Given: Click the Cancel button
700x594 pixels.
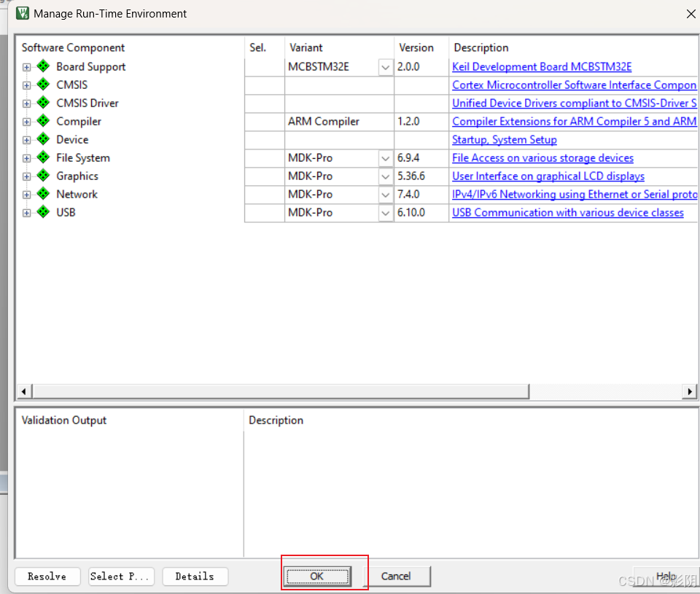Looking at the screenshot, I should click(x=396, y=577).
